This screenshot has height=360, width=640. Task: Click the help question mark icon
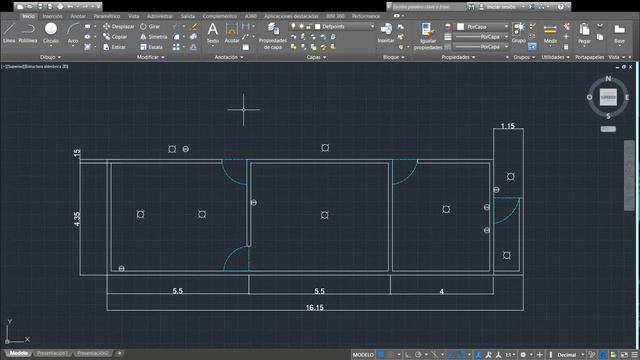click(x=560, y=7)
